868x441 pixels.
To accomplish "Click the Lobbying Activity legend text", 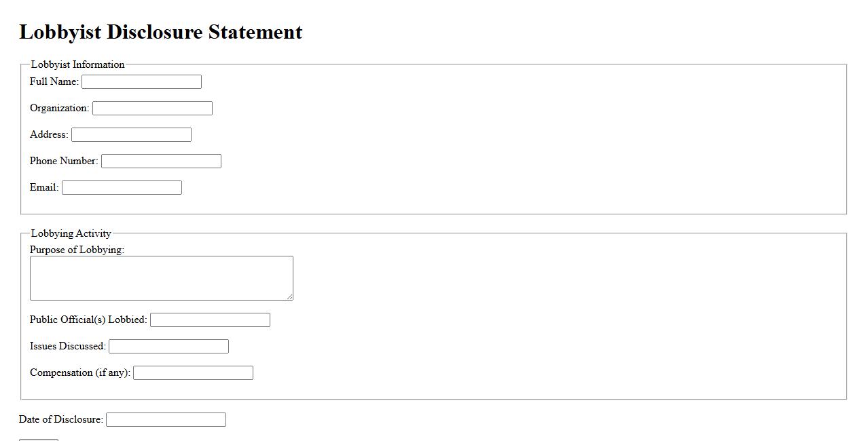I will [71, 233].
